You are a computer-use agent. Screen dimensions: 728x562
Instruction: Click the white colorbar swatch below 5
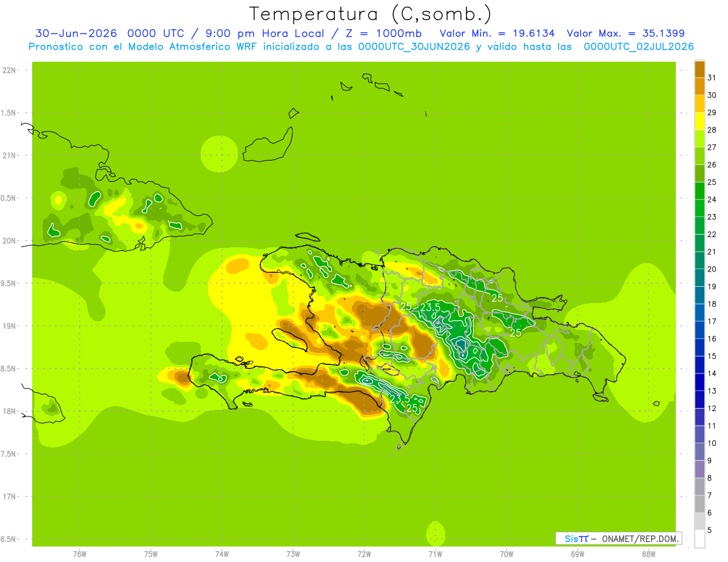tap(699, 539)
